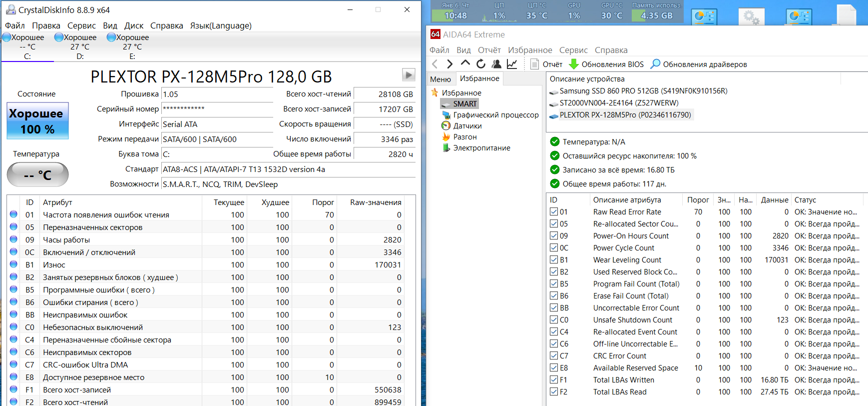Screen dimensions: 868x406
Task: Click the up-level arrow in AIDA64 toolbar
Action: pyautogui.click(x=465, y=63)
